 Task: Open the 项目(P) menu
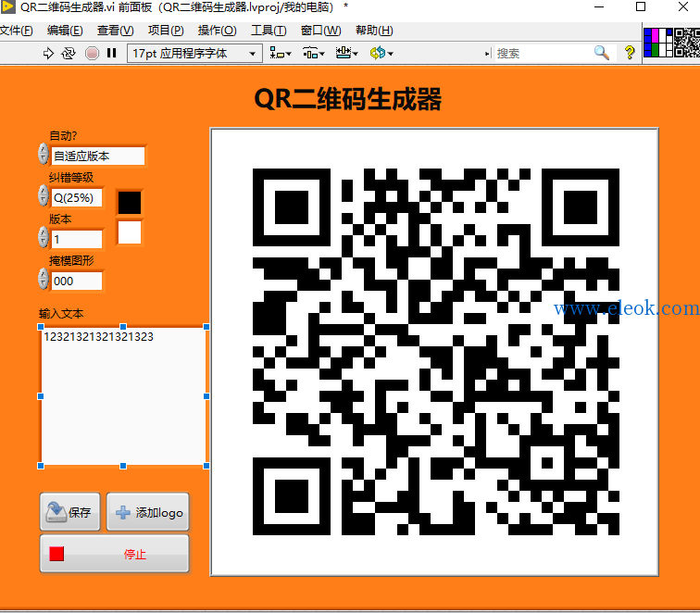(x=166, y=31)
